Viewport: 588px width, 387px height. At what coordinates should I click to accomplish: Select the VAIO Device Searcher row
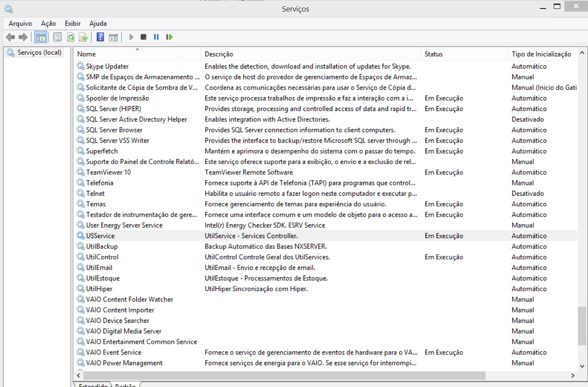pyautogui.click(x=326, y=321)
